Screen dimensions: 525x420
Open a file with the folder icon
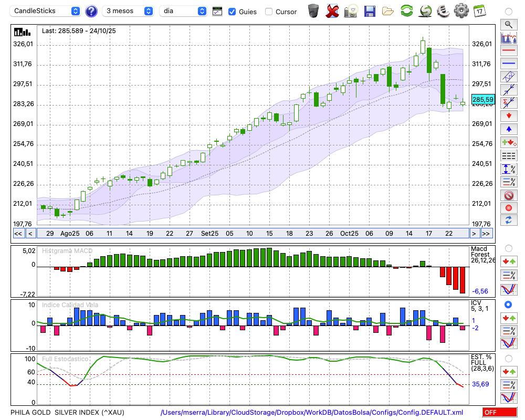click(x=388, y=12)
